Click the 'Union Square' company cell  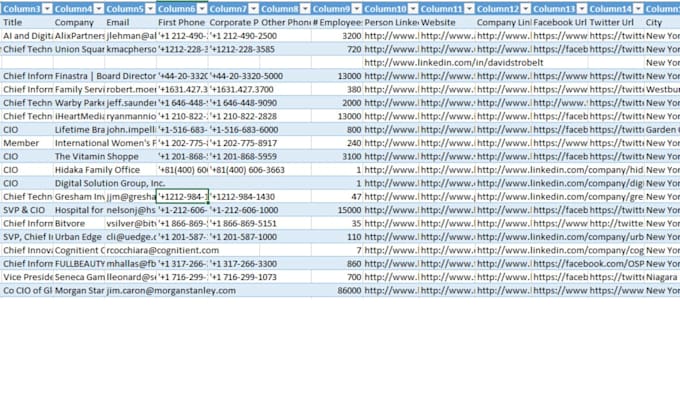tap(79, 49)
